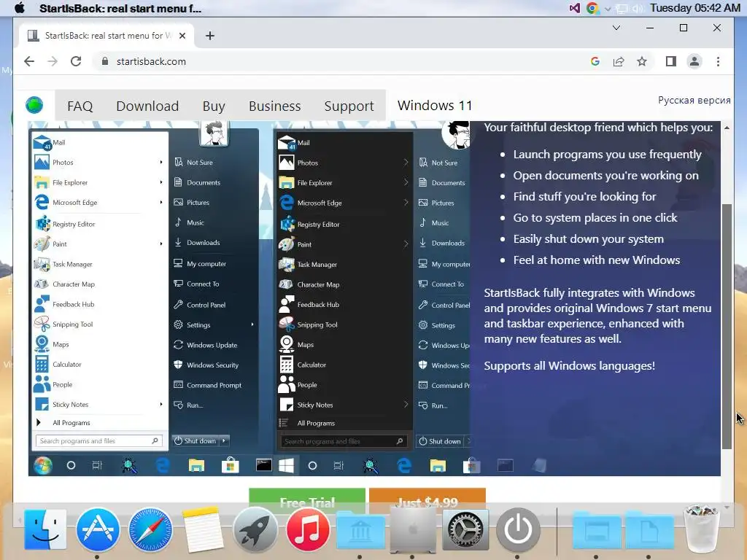Expand Photos submenu arrow in light menu
Viewport: 747px width, 560px height.
pos(161,163)
